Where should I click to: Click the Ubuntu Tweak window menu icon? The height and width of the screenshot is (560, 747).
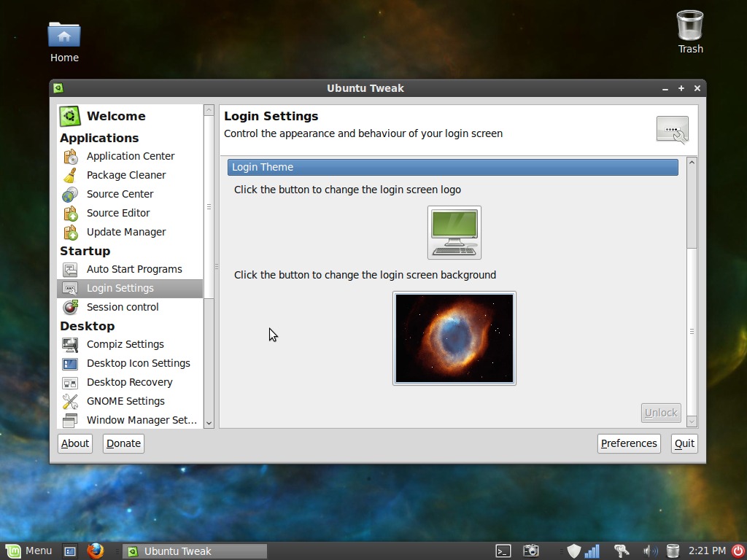click(58, 88)
